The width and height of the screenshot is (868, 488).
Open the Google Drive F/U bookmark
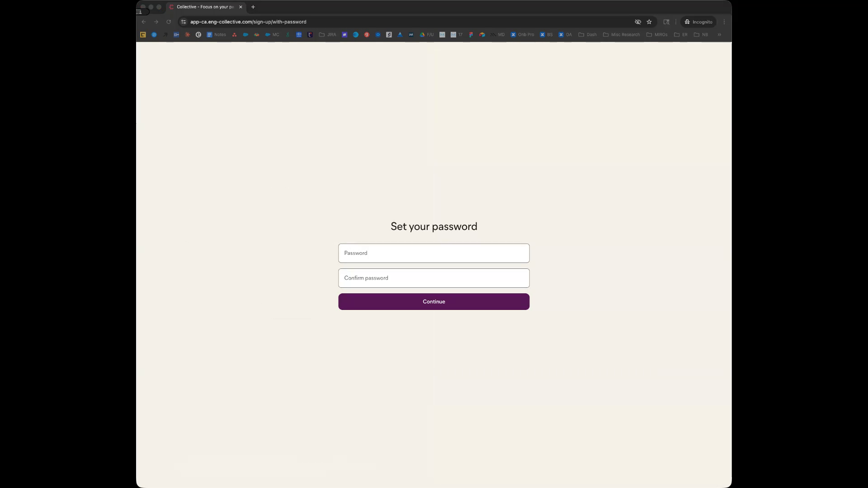click(x=426, y=34)
